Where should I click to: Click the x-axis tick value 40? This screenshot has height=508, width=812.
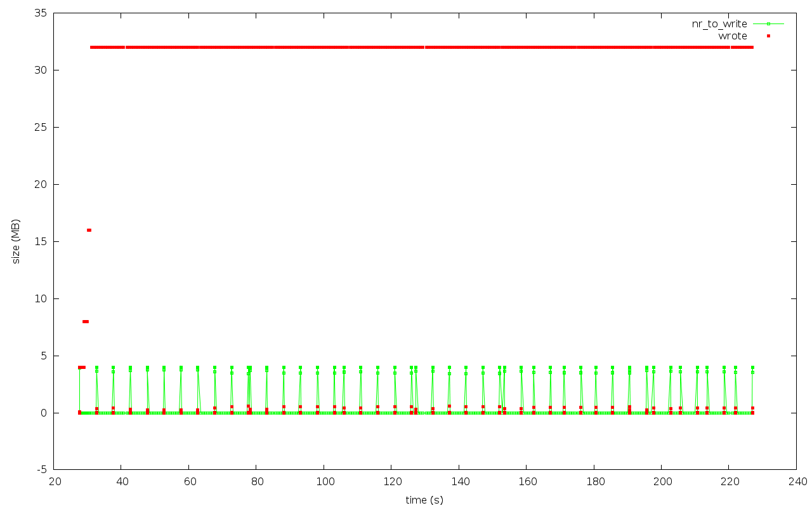tap(121, 482)
